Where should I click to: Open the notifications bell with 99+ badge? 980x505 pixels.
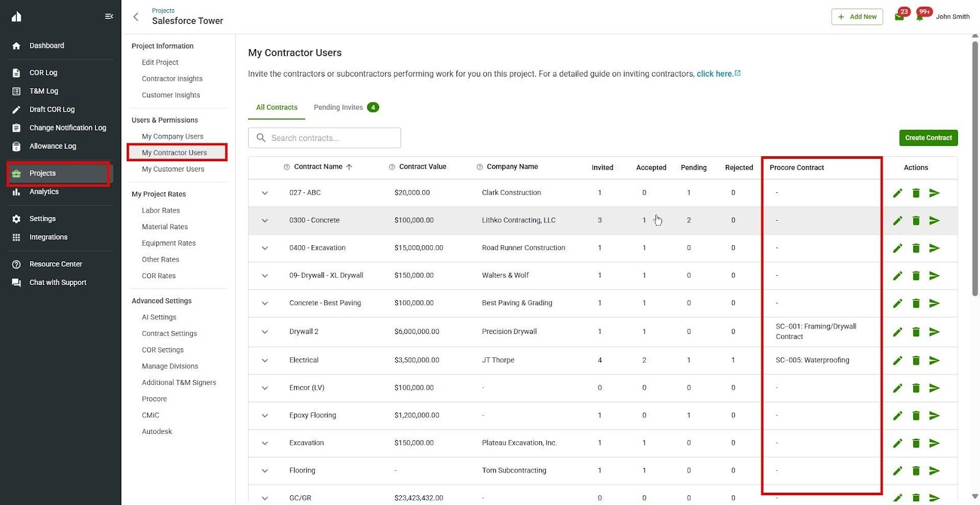[x=920, y=17]
